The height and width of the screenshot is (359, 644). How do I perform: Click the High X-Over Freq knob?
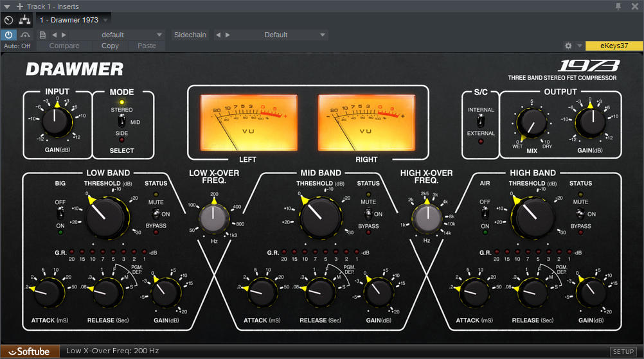[427, 218]
